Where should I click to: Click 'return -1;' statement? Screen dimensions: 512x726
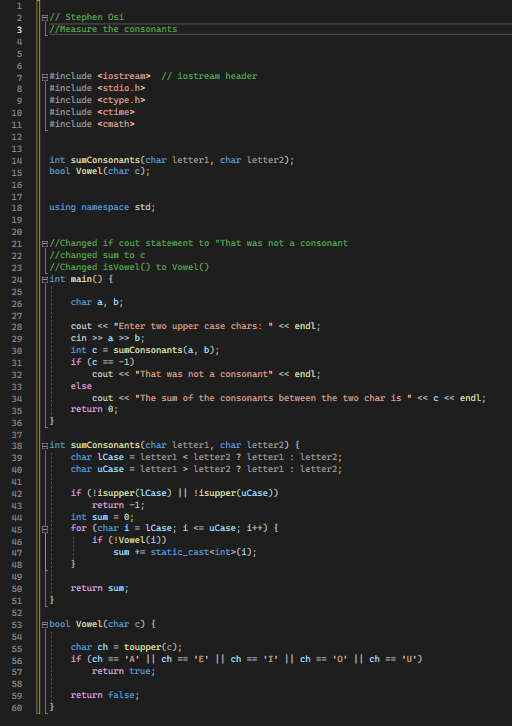pos(119,505)
